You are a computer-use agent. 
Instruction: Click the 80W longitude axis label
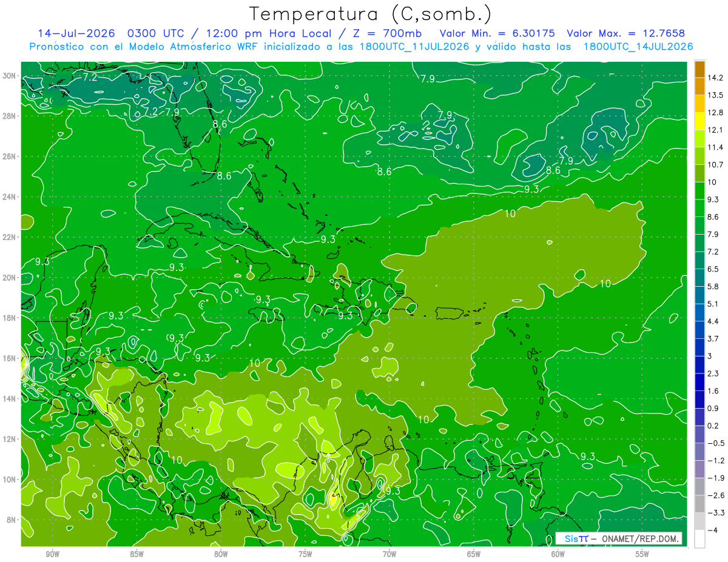(221, 554)
